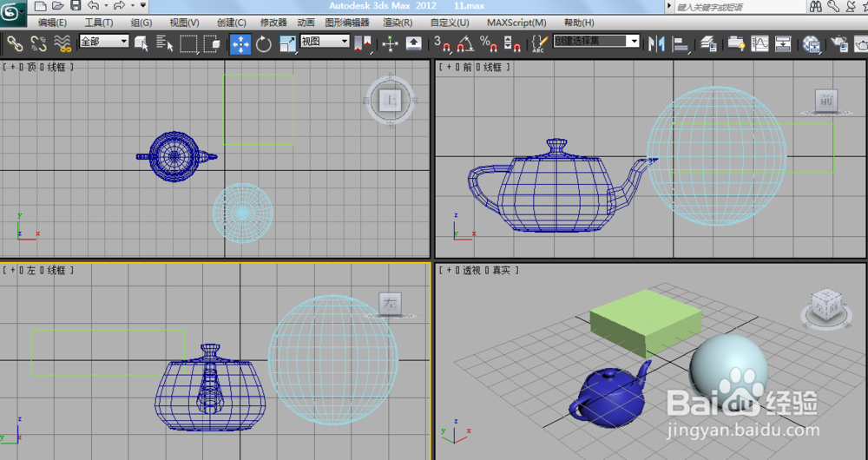Expand the 创建选择集 dropdown arrow
This screenshot has width=868, height=460.
634,41
